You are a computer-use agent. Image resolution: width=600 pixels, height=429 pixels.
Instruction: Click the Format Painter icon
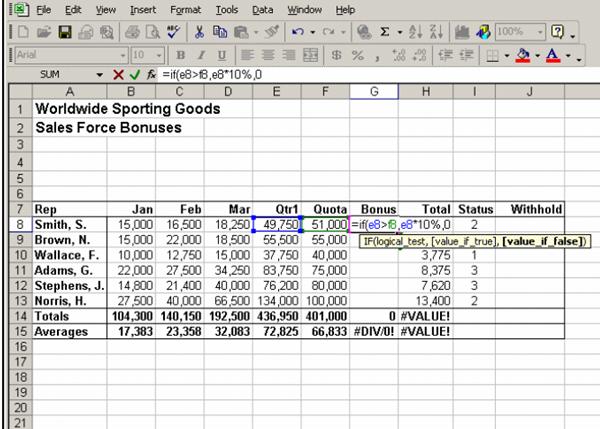coord(271,32)
